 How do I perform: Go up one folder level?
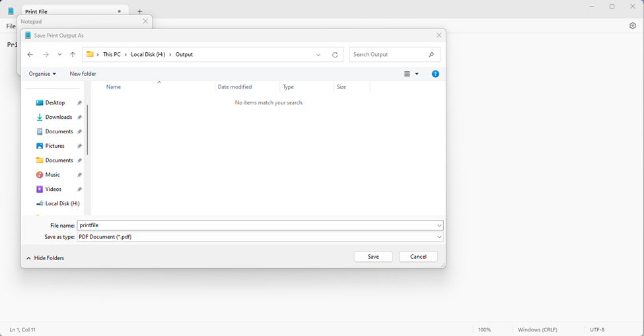tap(73, 55)
